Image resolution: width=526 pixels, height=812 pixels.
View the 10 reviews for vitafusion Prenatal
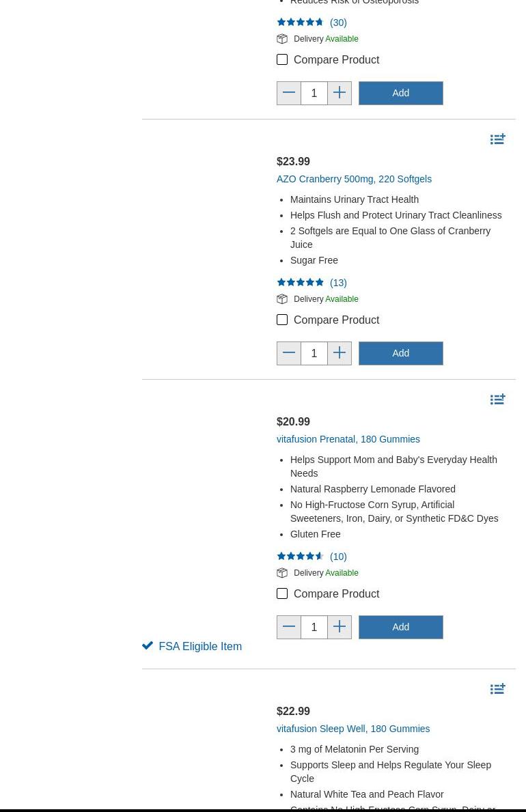[x=338, y=557]
